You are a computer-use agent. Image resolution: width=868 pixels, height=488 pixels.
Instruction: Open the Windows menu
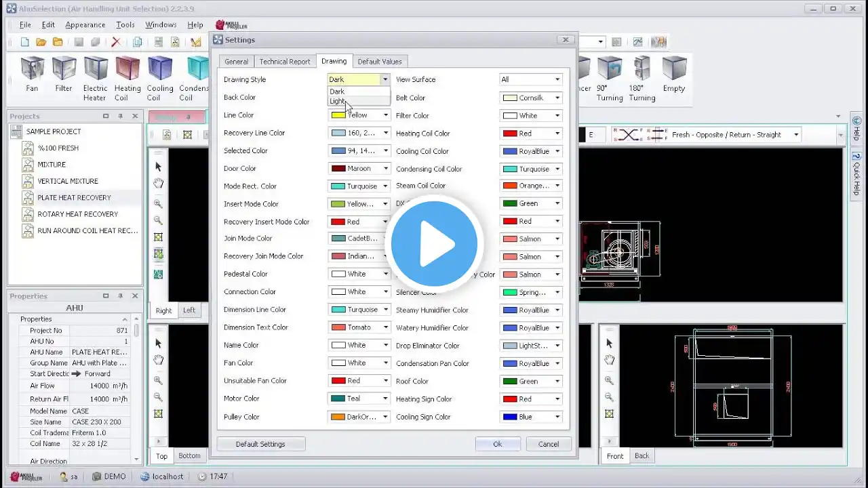[161, 25]
